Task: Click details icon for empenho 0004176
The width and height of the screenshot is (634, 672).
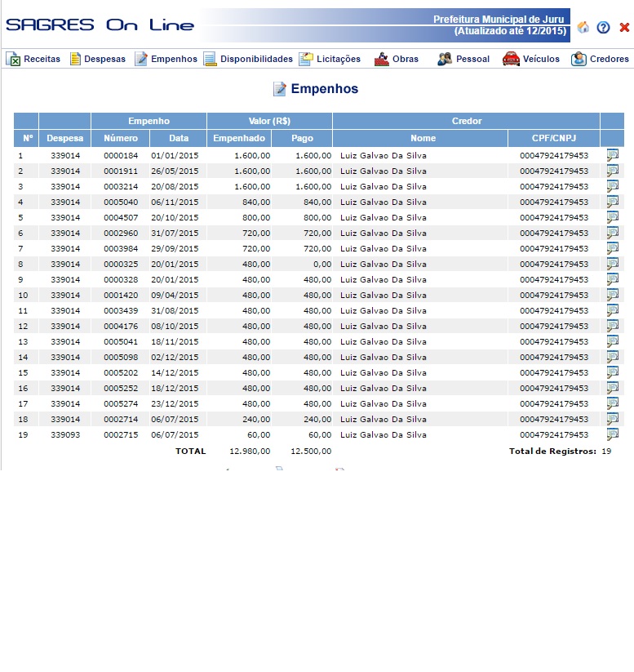Action: pyautogui.click(x=612, y=326)
